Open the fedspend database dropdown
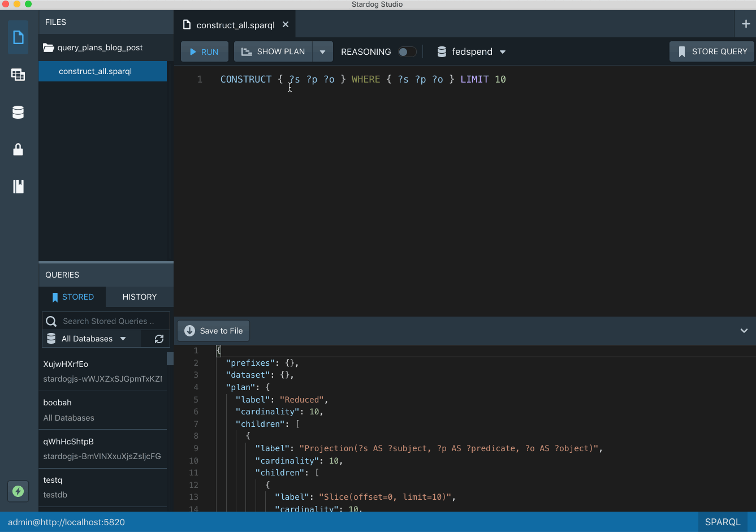This screenshot has height=532, width=756. coord(472,52)
